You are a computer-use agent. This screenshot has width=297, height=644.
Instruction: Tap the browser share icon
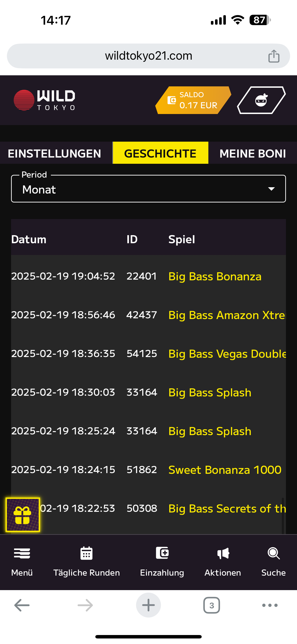click(x=274, y=56)
